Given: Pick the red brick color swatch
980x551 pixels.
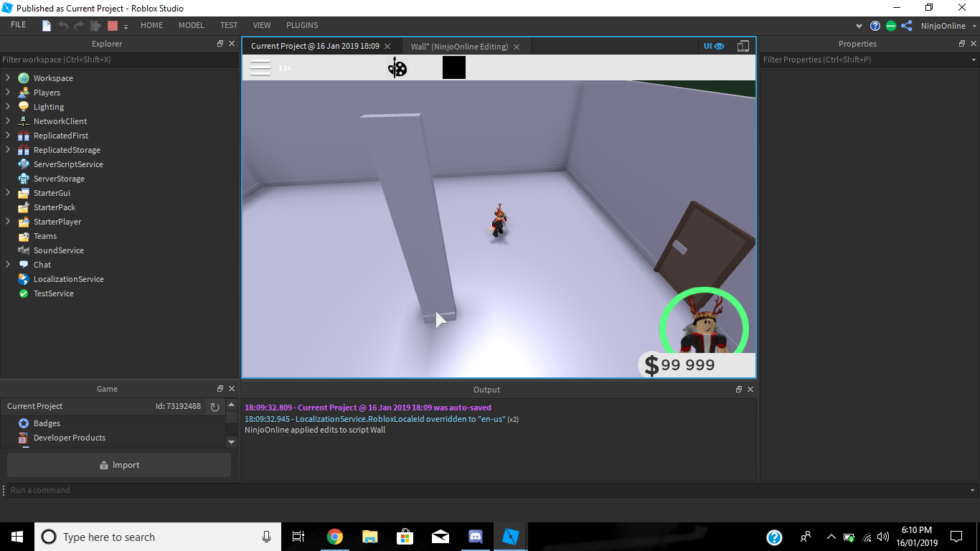Looking at the screenshot, I should coord(111,24).
